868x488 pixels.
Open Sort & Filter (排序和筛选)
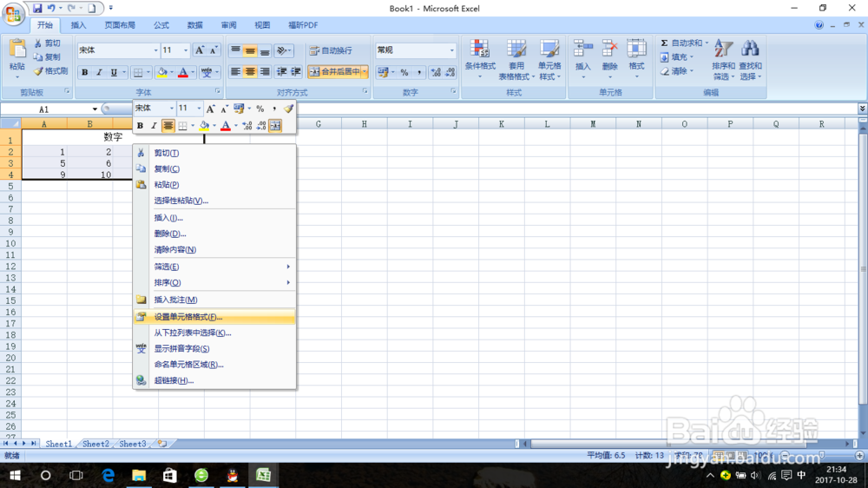click(x=724, y=60)
